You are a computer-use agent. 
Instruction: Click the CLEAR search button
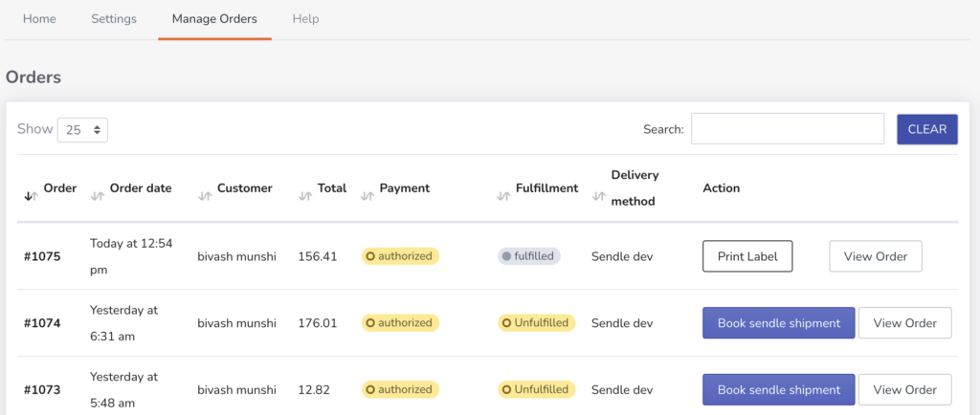926,129
